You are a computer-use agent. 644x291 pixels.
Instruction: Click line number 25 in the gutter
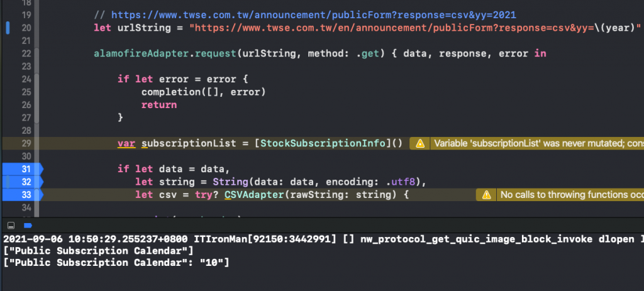26,92
